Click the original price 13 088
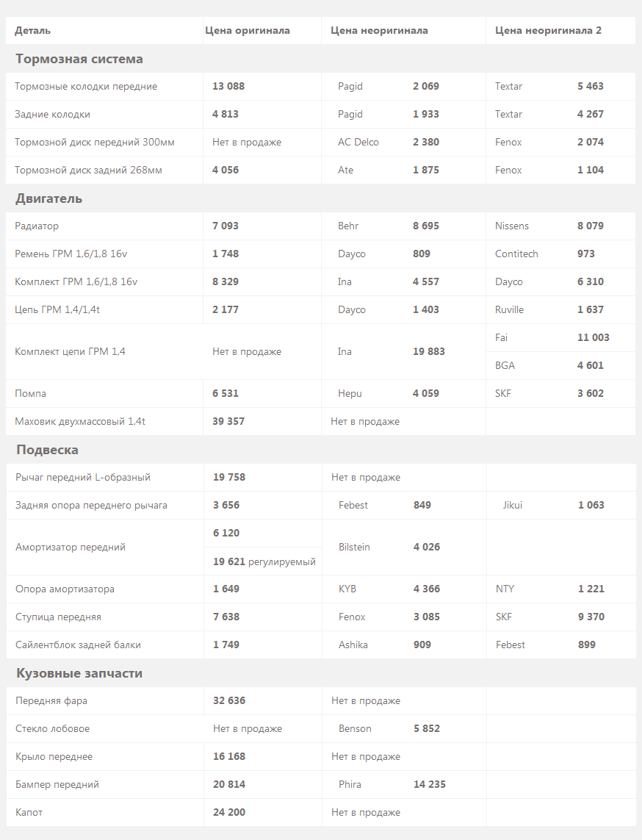642x840 pixels. (228, 86)
